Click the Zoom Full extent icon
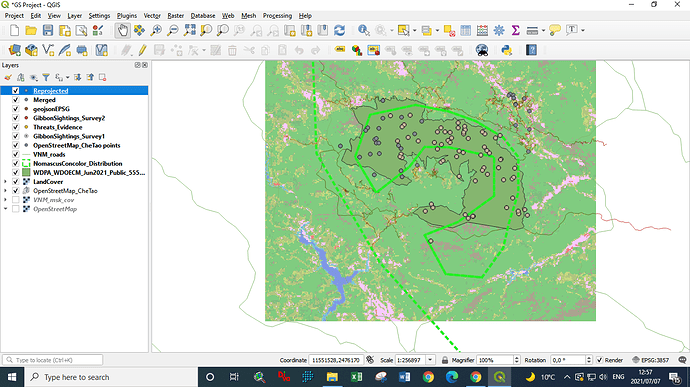The height and width of the screenshot is (387, 690). (x=190, y=30)
